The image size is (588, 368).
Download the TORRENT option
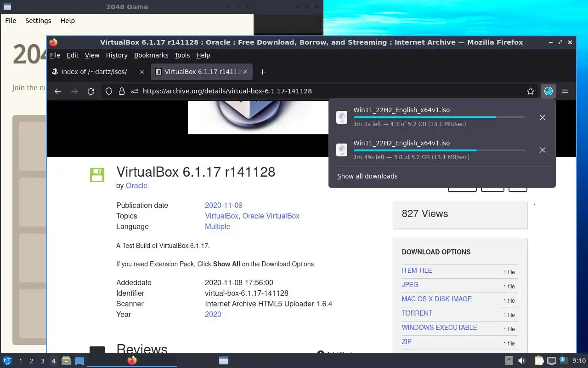pos(417,313)
